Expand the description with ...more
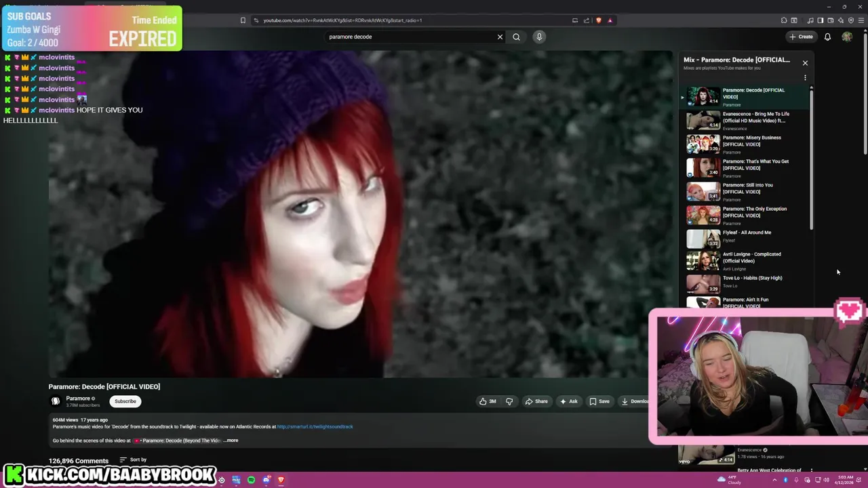Viewport: 868px width, 488px height. tap(231, 441)
